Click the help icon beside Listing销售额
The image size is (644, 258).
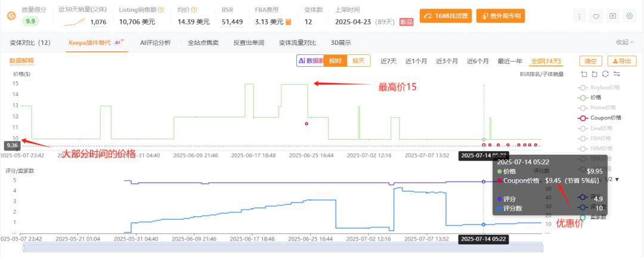click(x=161, y=10)
